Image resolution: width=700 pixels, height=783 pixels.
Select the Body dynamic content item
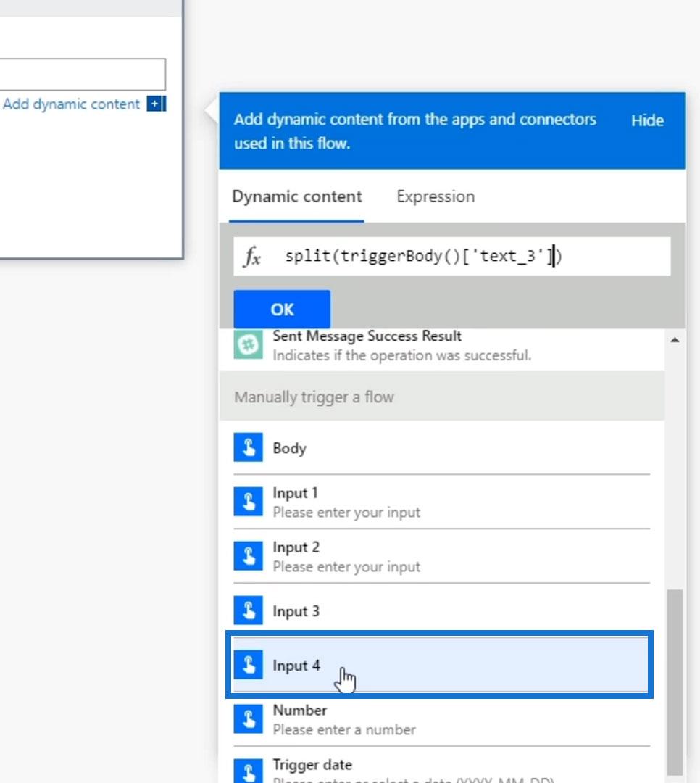442,448
